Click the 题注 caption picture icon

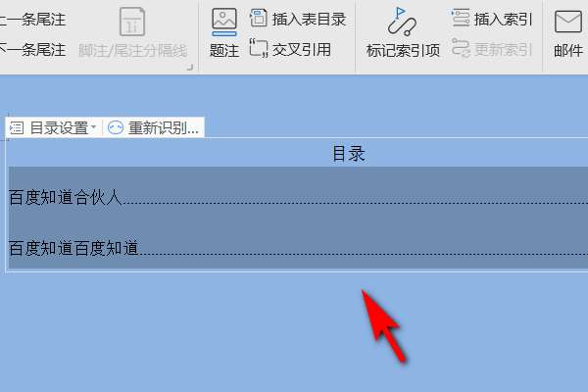(223, 22)
